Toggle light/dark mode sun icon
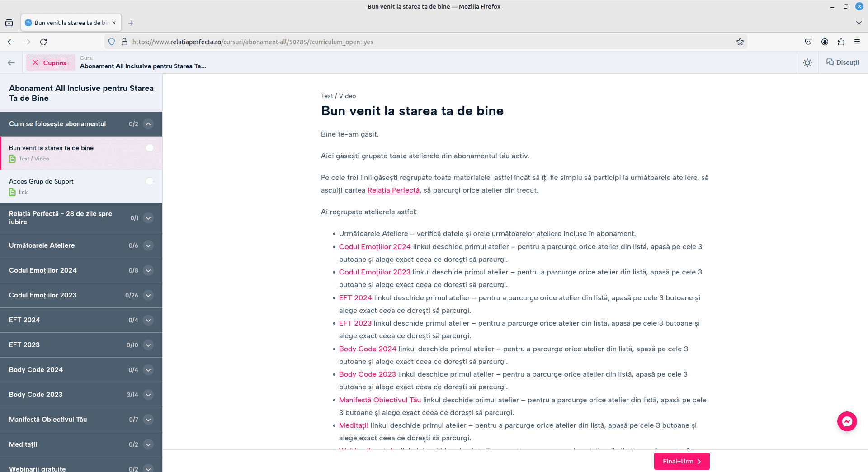 click(x=807, y=63)
